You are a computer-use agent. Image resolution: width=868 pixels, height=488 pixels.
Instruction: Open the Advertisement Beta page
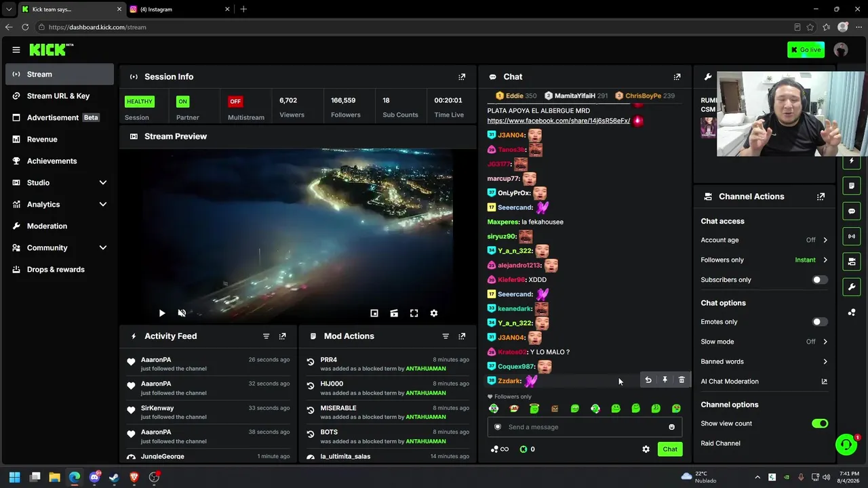pyautogui.click(x=60, y=117)
